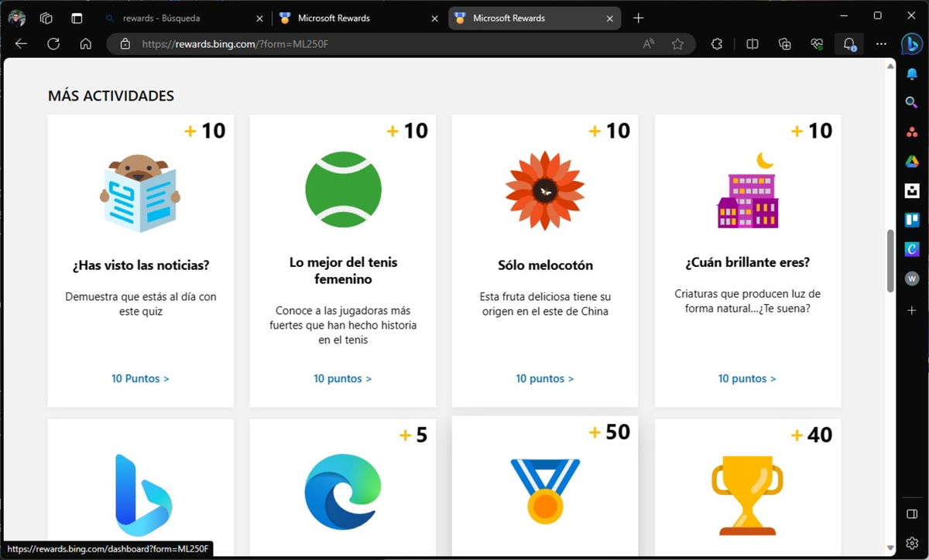Open the '10 Puntos' link under the news quiz
Image resolution: width=929 pixels, height=560 pixels.
(x=140, y=378)
